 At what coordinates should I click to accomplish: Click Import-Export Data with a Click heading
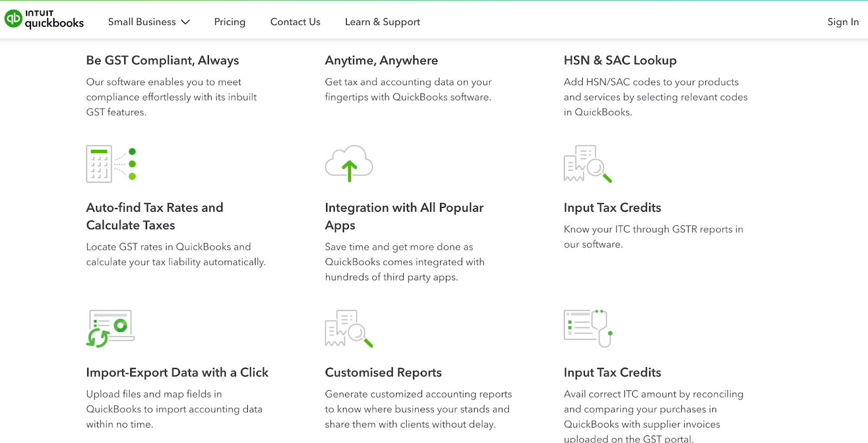click(177, 372)
